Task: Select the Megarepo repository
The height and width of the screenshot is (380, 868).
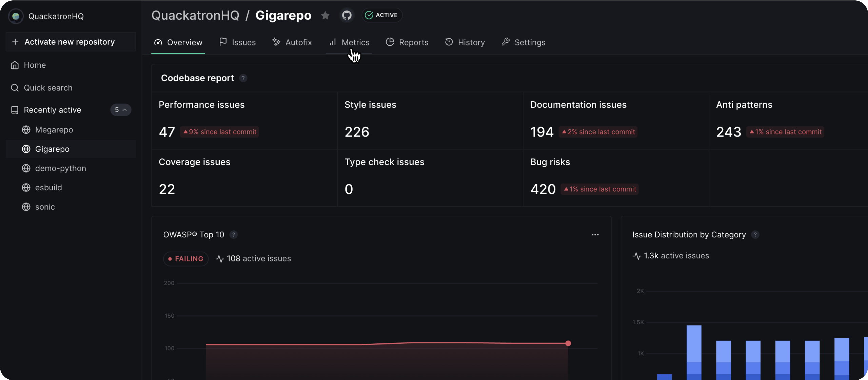Action: point(54,130)
